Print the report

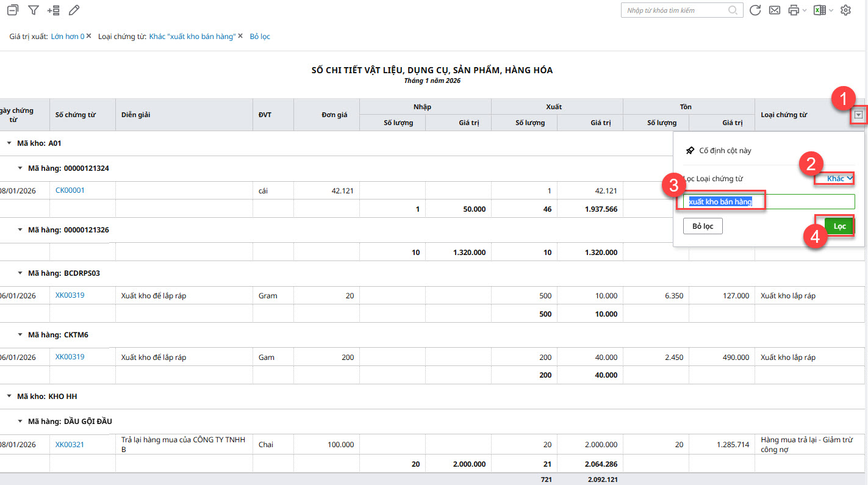point(794,10)
